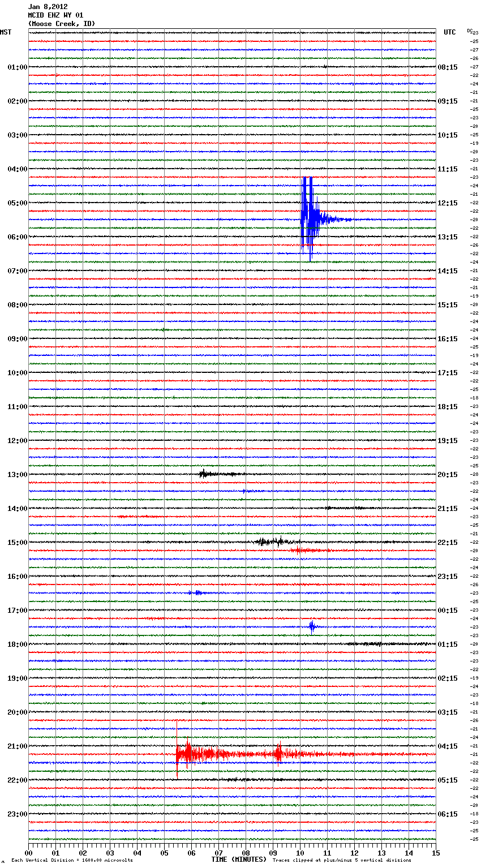The width and height of the screenshot is (481, 868).
Task: Click the small blue burst near minute 10.5
Action: coord(312,626)
